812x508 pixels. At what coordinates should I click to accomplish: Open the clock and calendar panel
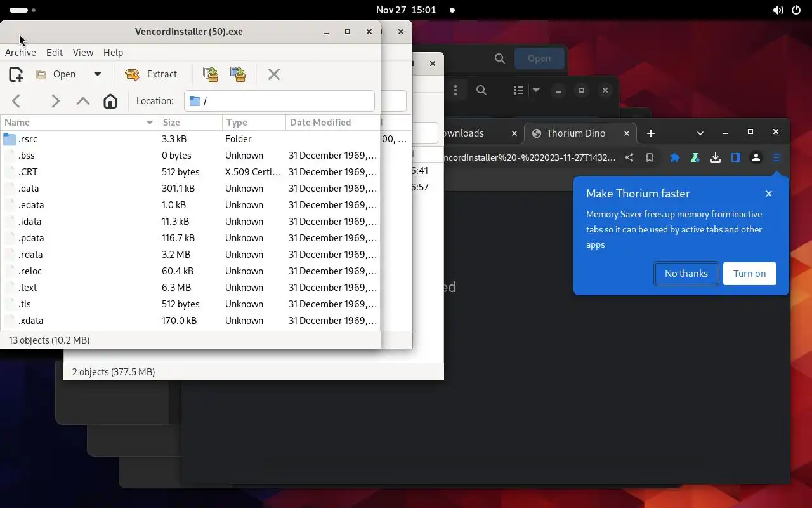click(406, 10)
